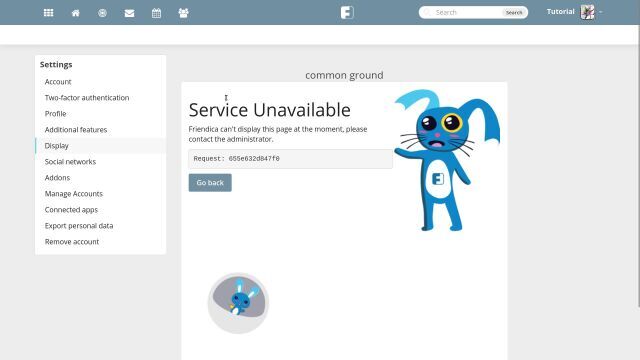The image size is (640, 360).
Task: Open Social networks settings
Action: [70, 162]
